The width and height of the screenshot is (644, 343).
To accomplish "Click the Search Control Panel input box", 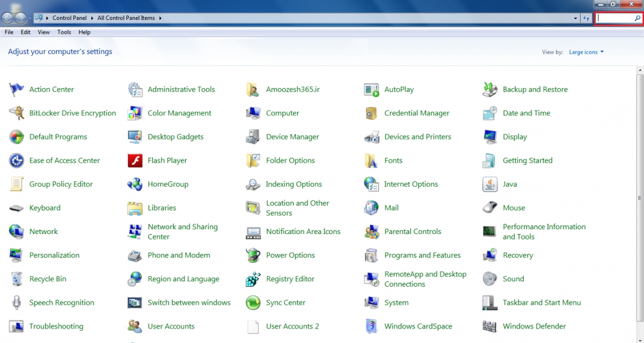I will (615, 18).
